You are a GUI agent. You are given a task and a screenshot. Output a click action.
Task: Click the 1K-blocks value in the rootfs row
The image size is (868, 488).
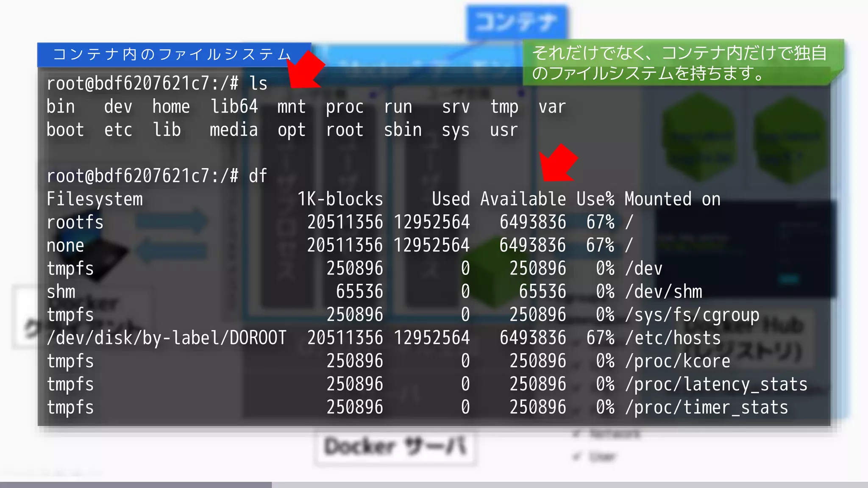(x=345, y=222)
